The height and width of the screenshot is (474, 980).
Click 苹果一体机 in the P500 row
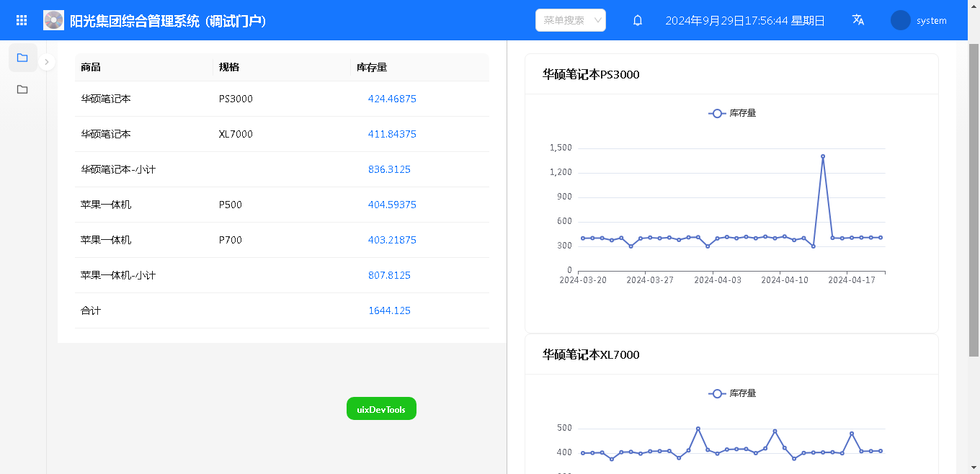point(106,205)
